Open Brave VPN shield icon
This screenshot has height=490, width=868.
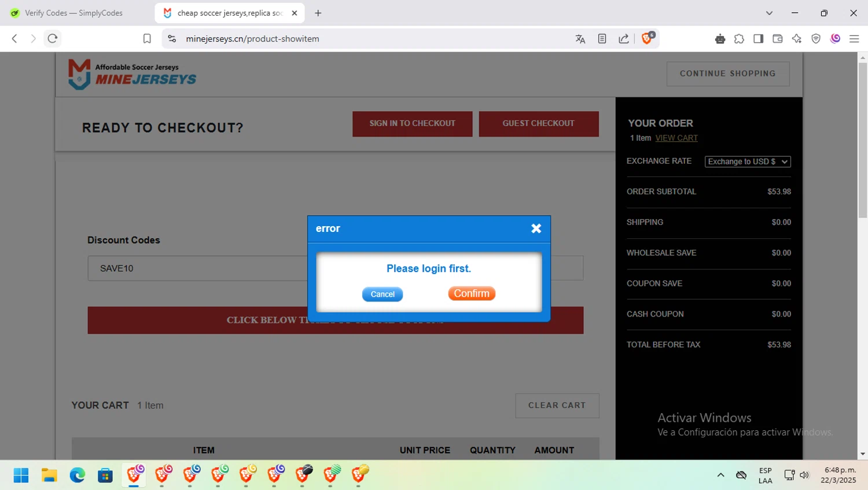point(816,39)
